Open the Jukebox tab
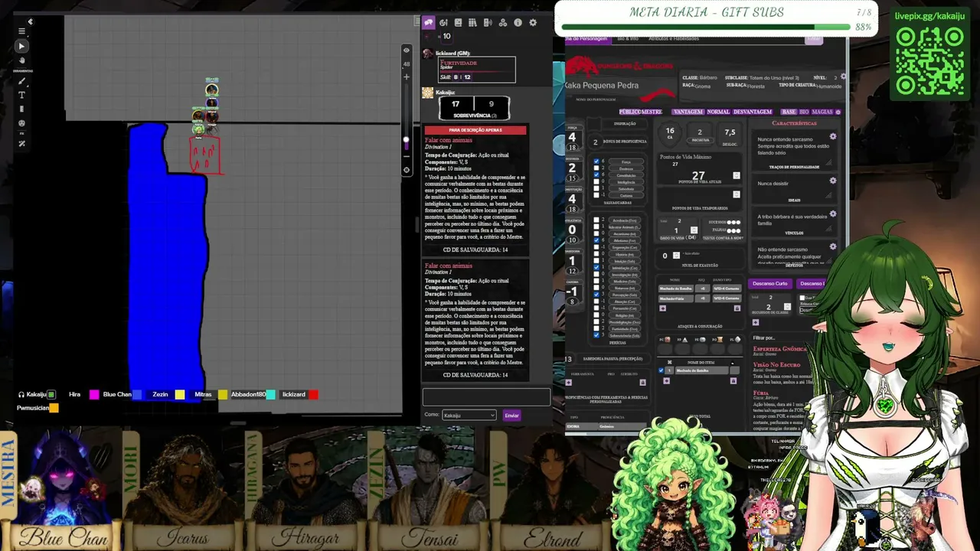 tap(488, 23)
